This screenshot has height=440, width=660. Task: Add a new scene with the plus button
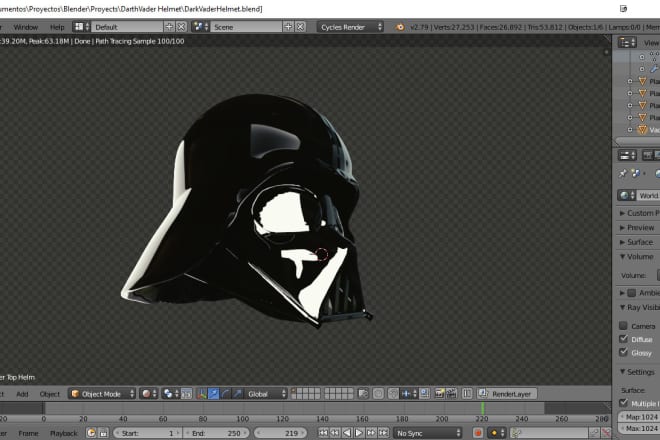[x=288, y=27]
